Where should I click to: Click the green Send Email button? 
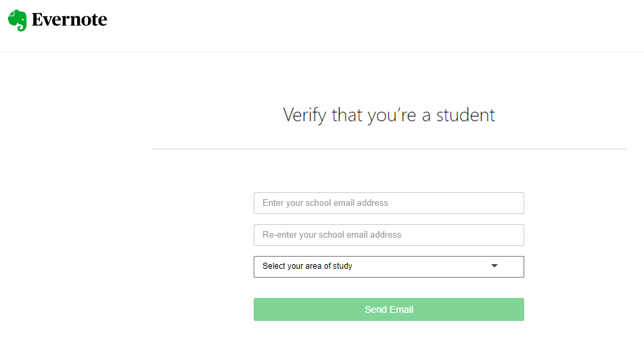pyautogui.click(x=388, y=309)
